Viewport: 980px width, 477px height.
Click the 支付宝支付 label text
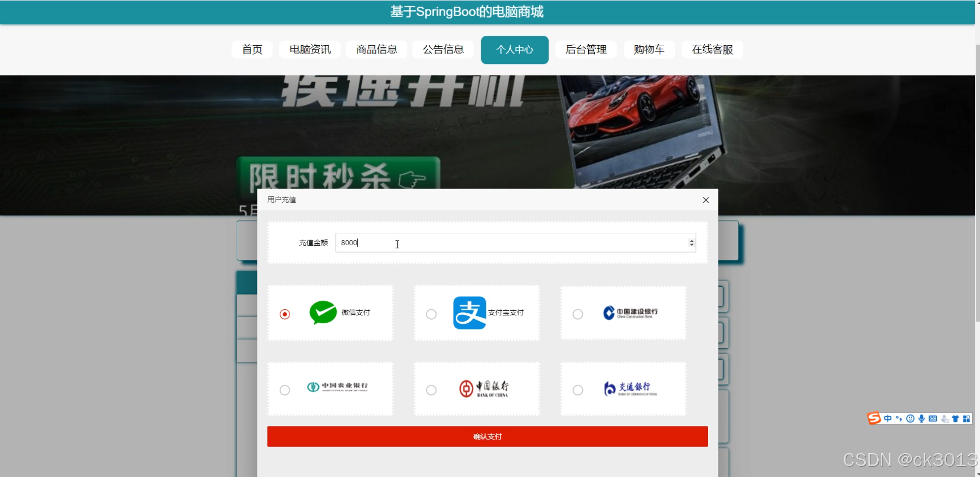point(506,312)
